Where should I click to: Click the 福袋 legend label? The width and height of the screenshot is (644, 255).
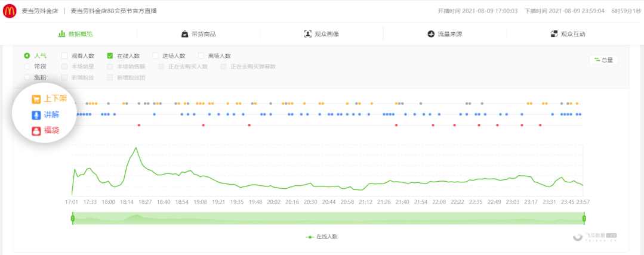click(x=51, y=131)
